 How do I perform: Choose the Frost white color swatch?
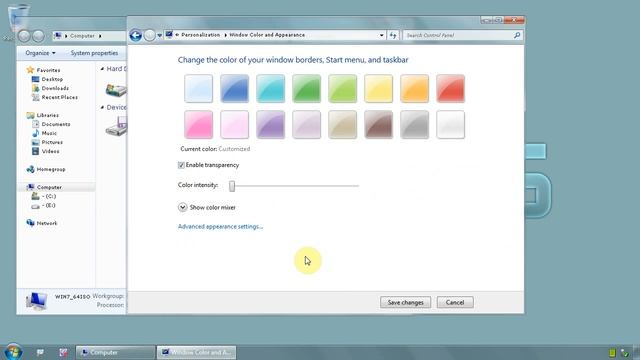tap(451, 124)
